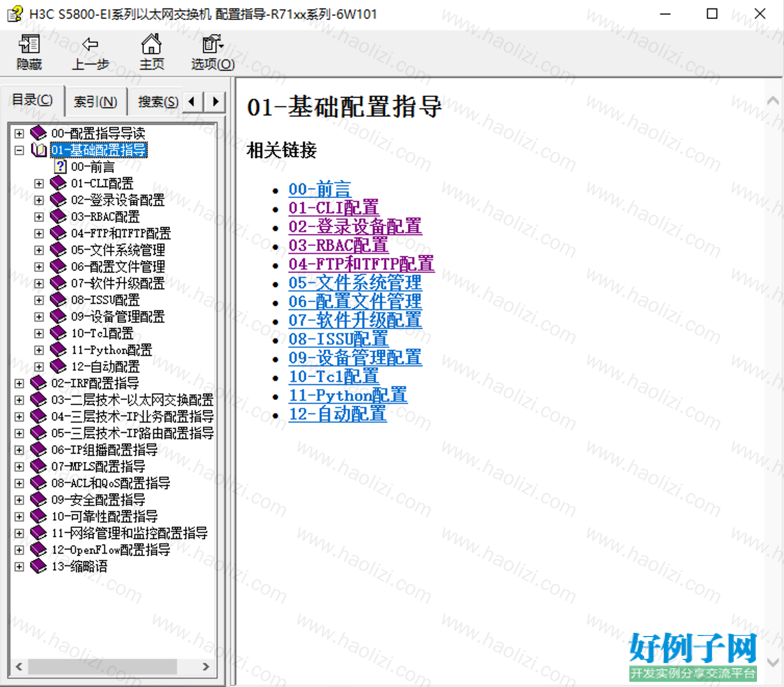
Task: Click the tree pane scroll-right arrow
Action: point(206,666)
